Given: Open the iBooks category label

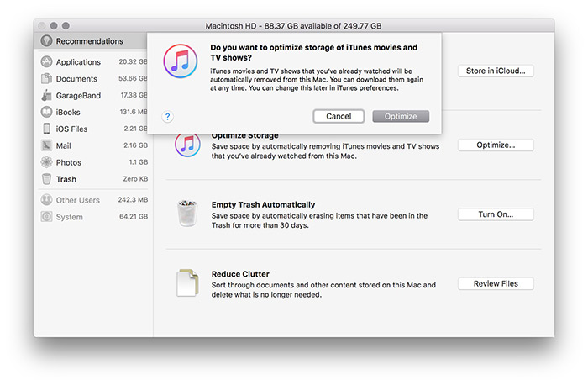Looking at the screenshot, I should click(x=68, y=112).
